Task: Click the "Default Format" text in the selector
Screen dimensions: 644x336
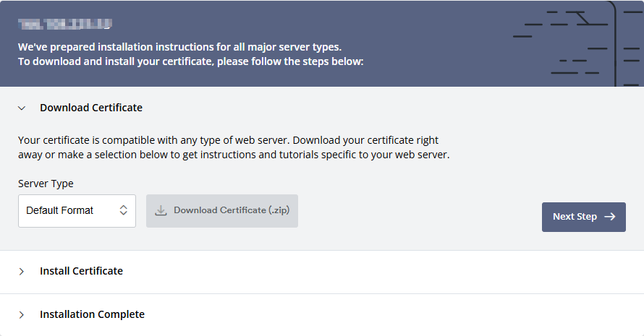Action: (60, 210)
